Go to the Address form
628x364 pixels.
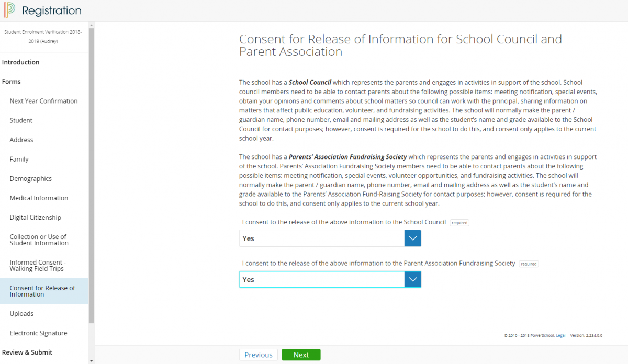click(x=21, y=140)
